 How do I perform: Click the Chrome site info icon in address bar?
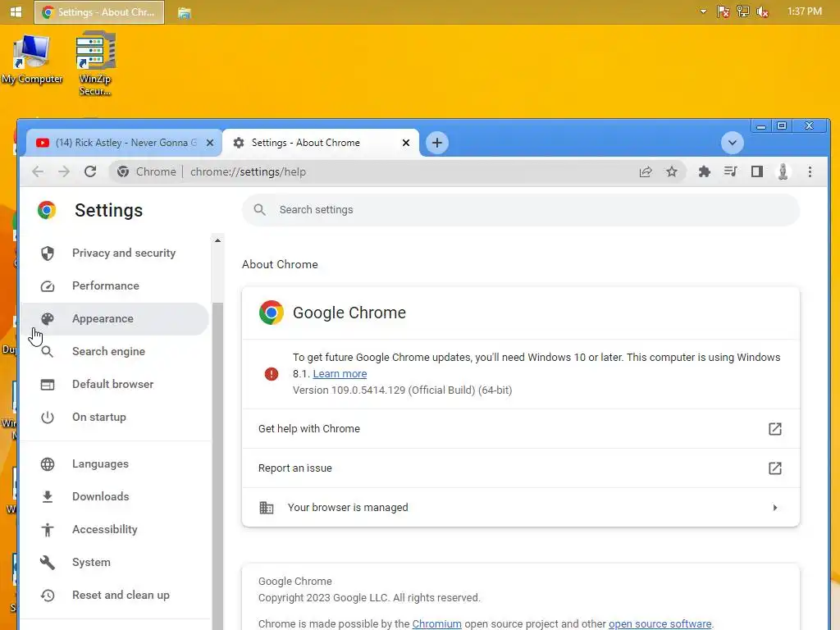pos(123,171)
